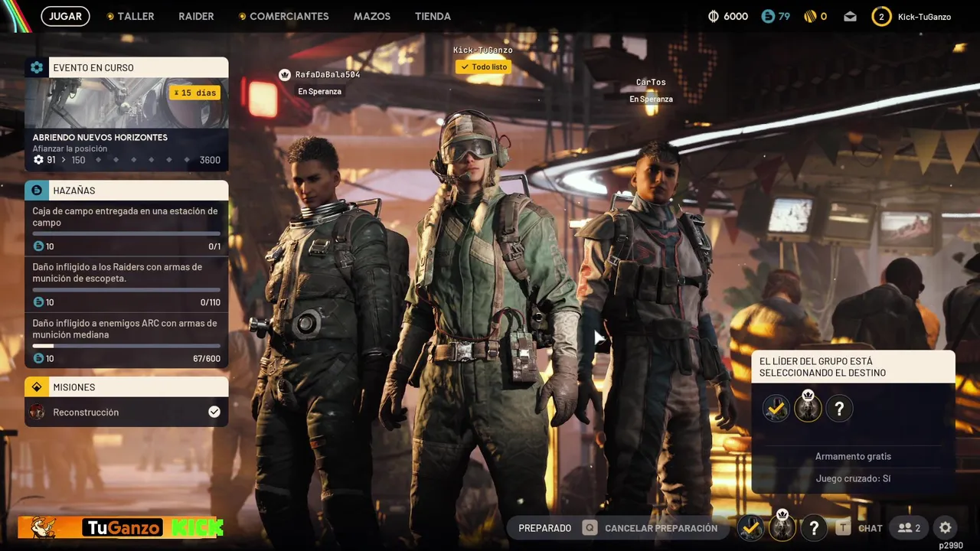Click the event progress 91 gear icon
Image resolution: width=980 pixels, height=551 pixels.
tap(39, 160)
